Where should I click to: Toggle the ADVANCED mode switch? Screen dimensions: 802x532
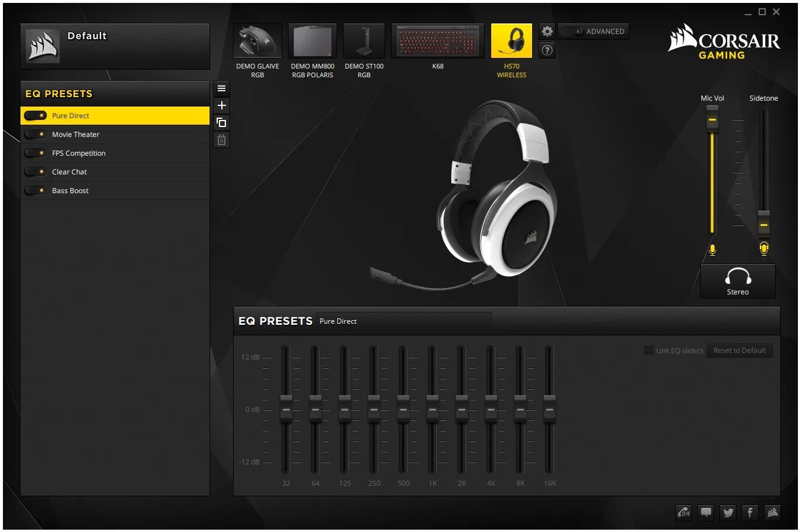pyautogui.click(x=572, y=32)
